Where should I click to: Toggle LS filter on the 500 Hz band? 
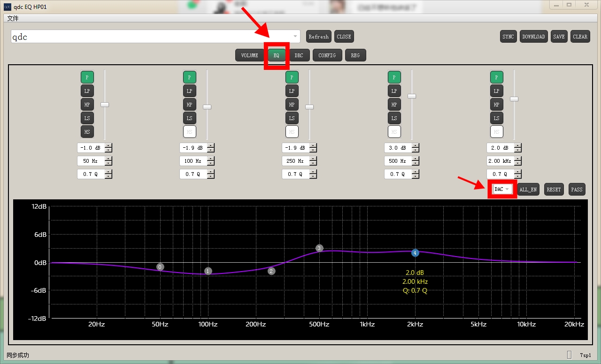pos(394,118)
